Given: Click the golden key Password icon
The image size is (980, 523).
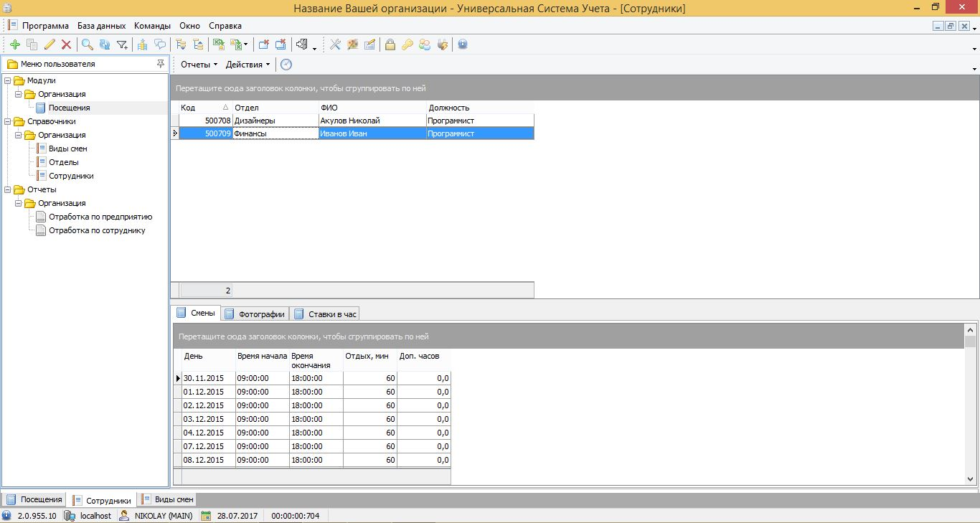Looking at the screenshot, I should (x=407, y=44).
